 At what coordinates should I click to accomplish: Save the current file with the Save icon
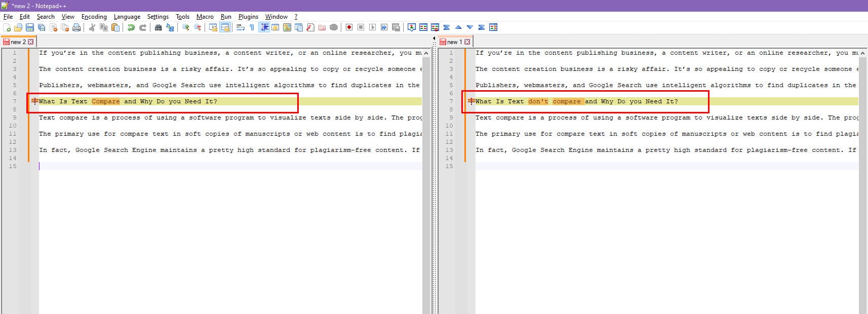tap(30, 27)
